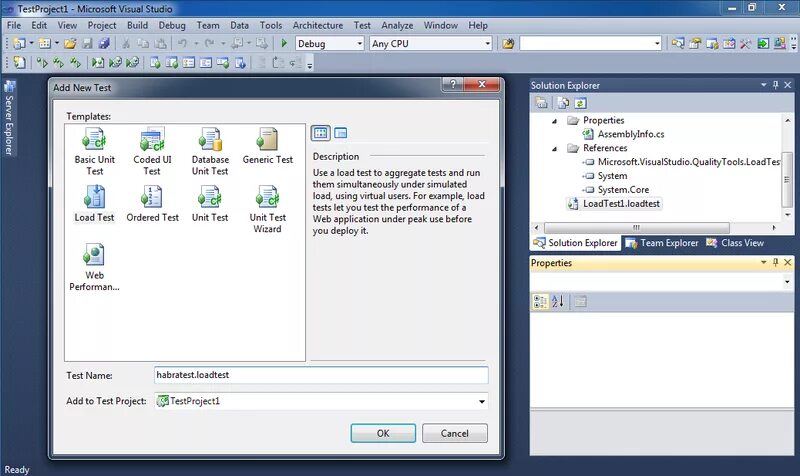Collapse the Properties folder in Solution Explorer

555,121
